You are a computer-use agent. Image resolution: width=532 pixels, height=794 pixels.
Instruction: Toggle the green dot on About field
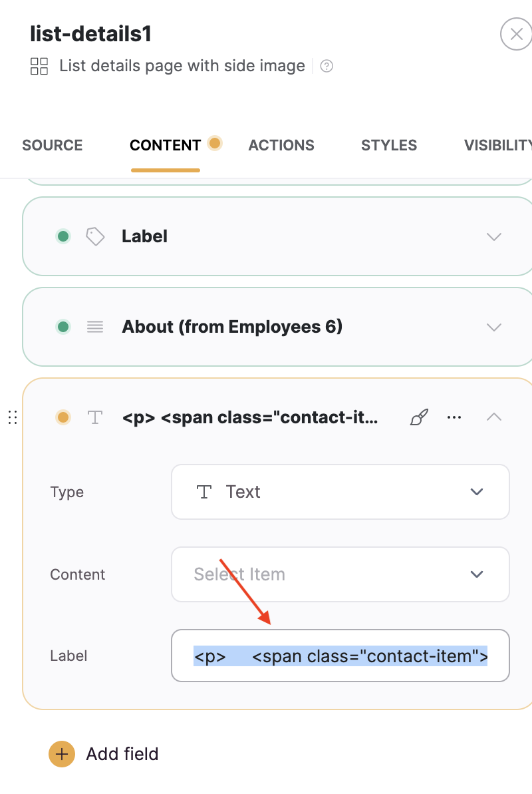pos(63,327)
